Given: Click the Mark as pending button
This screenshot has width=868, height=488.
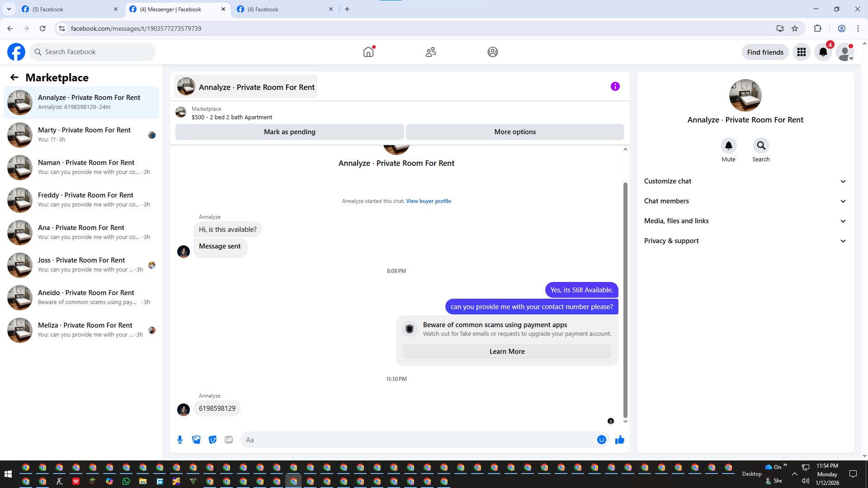Looking at the screenshot, I should click(289, 132).
